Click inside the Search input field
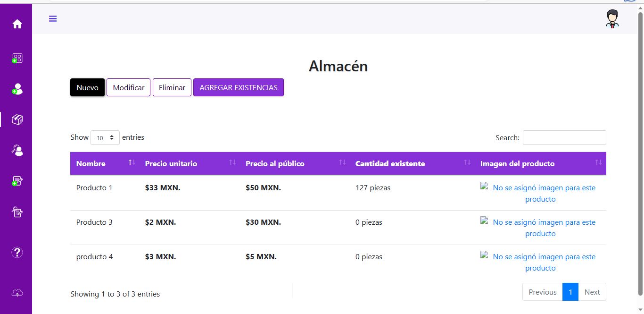 pyautogui.click(x=564, y=138)
